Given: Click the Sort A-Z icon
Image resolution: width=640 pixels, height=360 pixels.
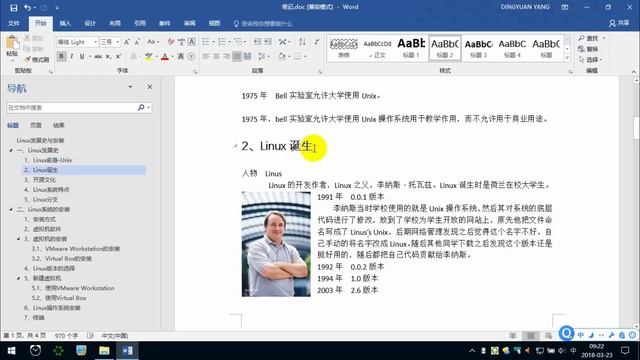Looking at the screenshot, I should (x=302, y=42).
